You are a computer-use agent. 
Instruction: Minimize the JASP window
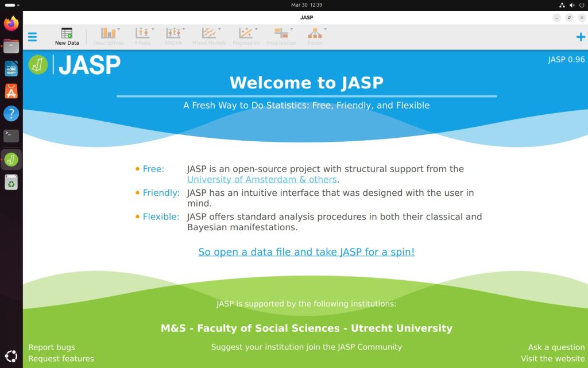point(556,18)
